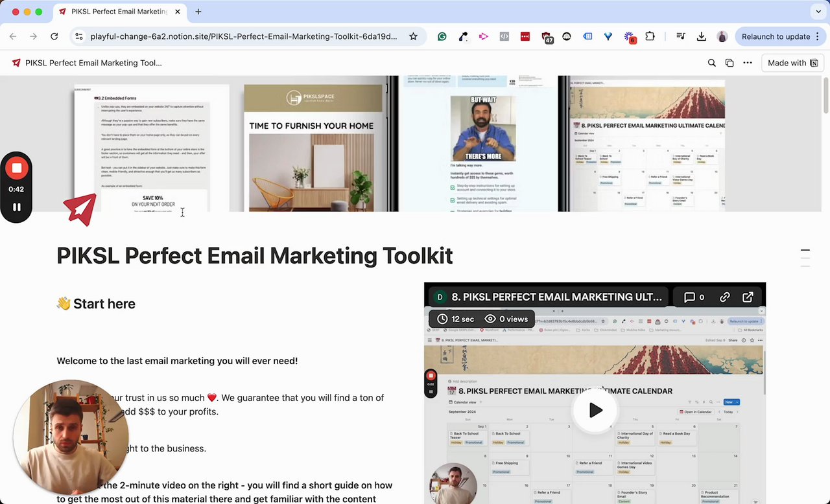This screenshot has height=504, width=830.
Task: Click Relaunch to update button
Action: 780,37
